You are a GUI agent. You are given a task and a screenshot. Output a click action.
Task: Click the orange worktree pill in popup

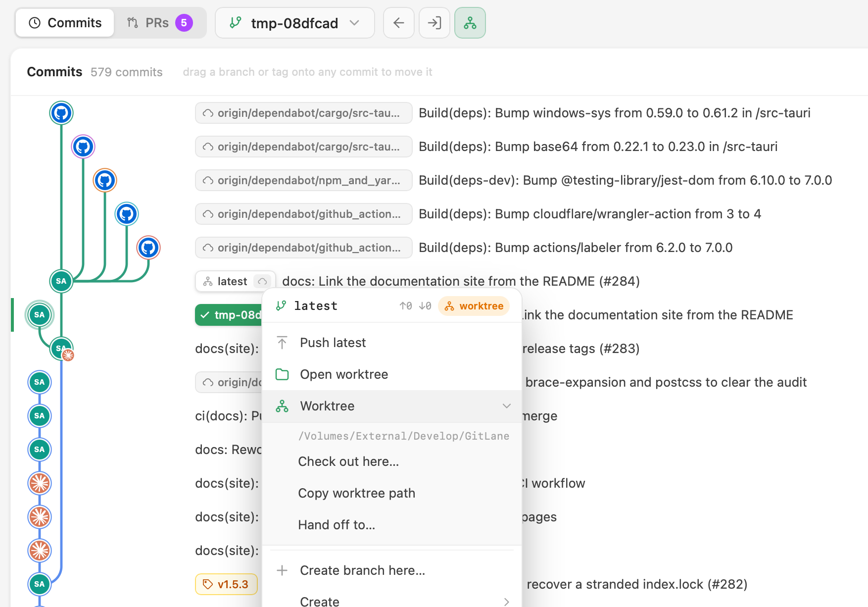tap(474, 306)
